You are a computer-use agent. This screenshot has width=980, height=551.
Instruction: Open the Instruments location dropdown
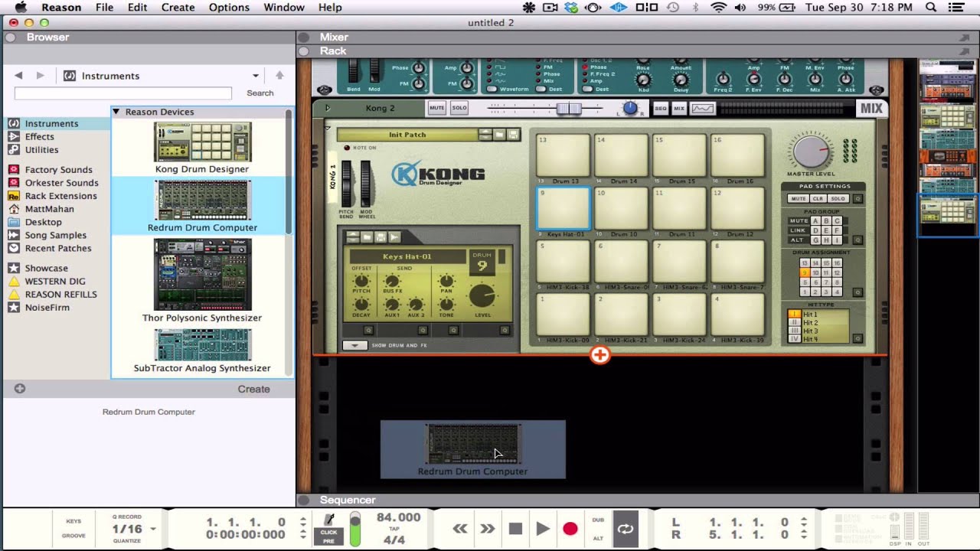pyautogui.click(x=256, y=76)
